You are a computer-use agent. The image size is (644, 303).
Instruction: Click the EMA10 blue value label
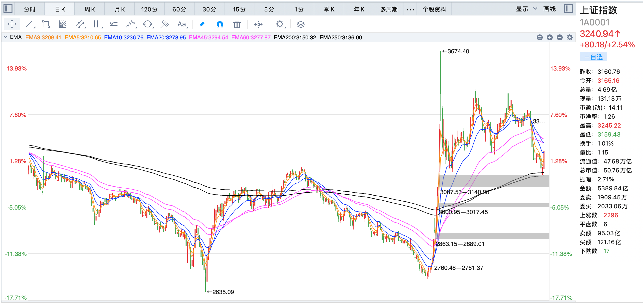(123, 37)
